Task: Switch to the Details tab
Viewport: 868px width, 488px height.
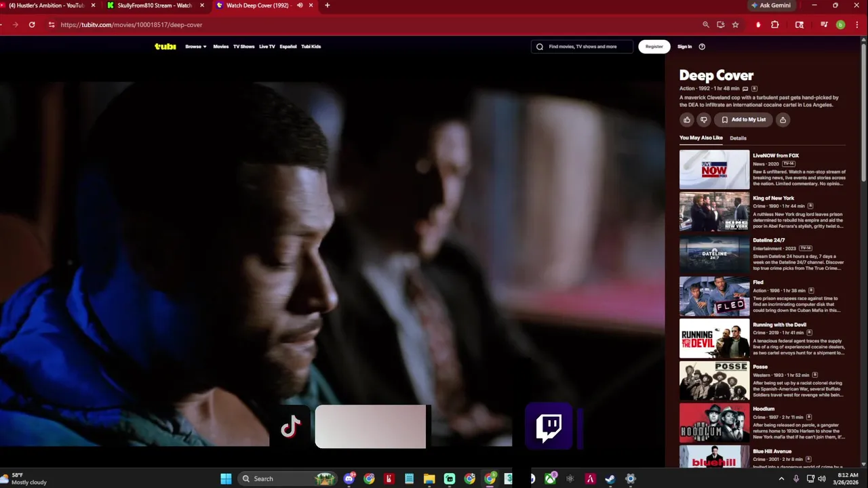Action: (x=738, y=138)
